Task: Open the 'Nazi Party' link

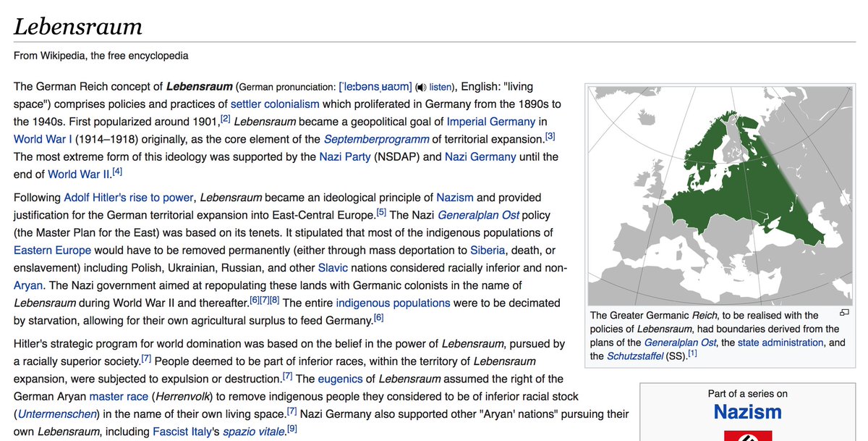Action: tap(345, 156)
